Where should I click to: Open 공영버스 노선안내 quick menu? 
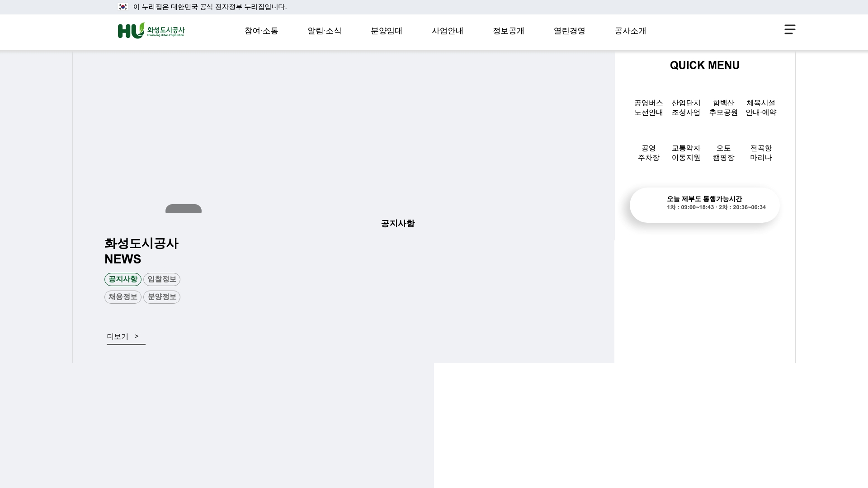[x=649, y=108]
